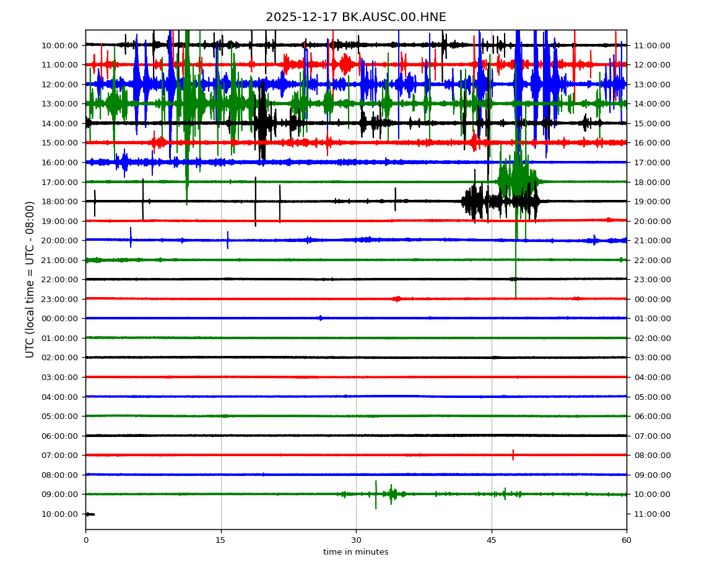
Task: Select the 05:00:00 label on the right axis
Action: [651, 397]
